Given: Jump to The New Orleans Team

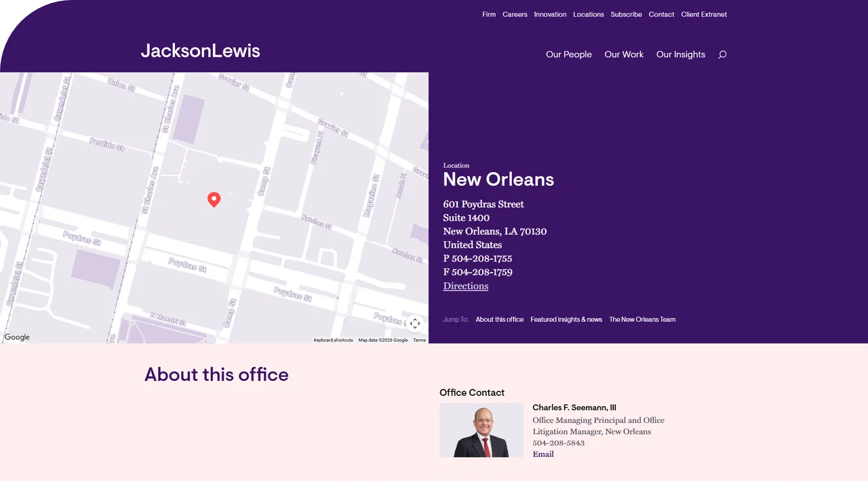Looking at the screenshot, I should 642,319.
